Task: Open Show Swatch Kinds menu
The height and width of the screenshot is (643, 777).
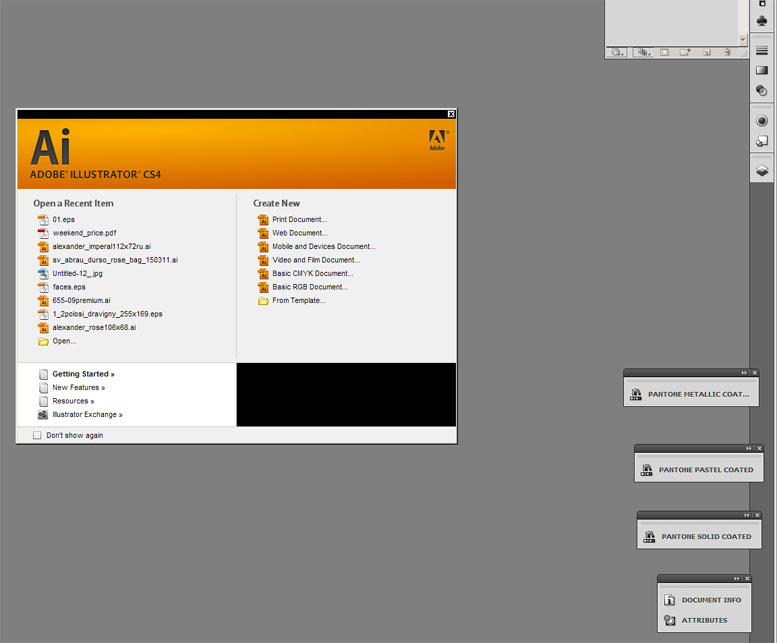Action: (644, 52)
